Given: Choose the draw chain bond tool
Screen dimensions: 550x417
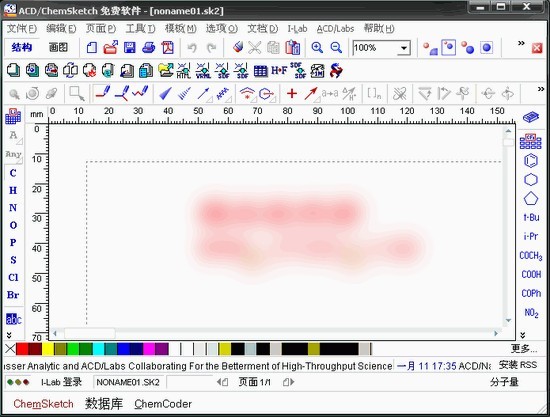Looking at the screenshot, I should (140, 93).
